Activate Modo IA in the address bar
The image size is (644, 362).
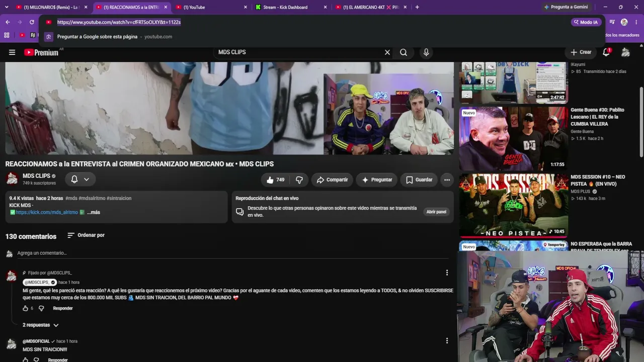click(586, 22)
